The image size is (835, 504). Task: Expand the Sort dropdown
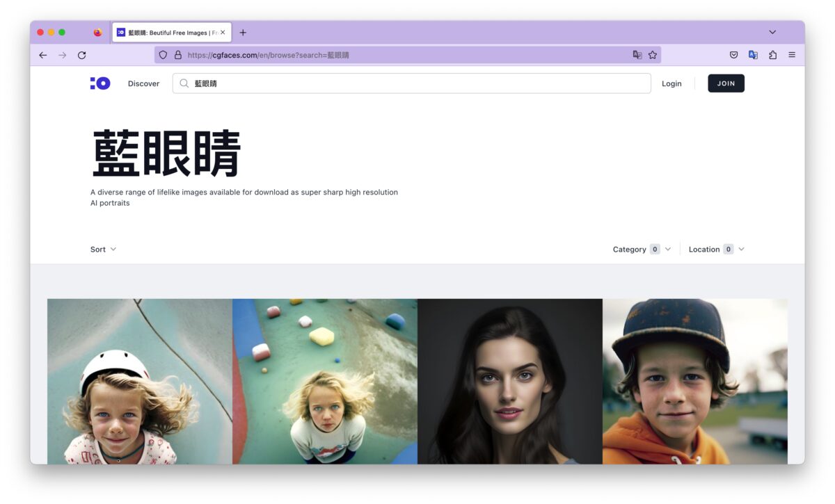point(103,250)
